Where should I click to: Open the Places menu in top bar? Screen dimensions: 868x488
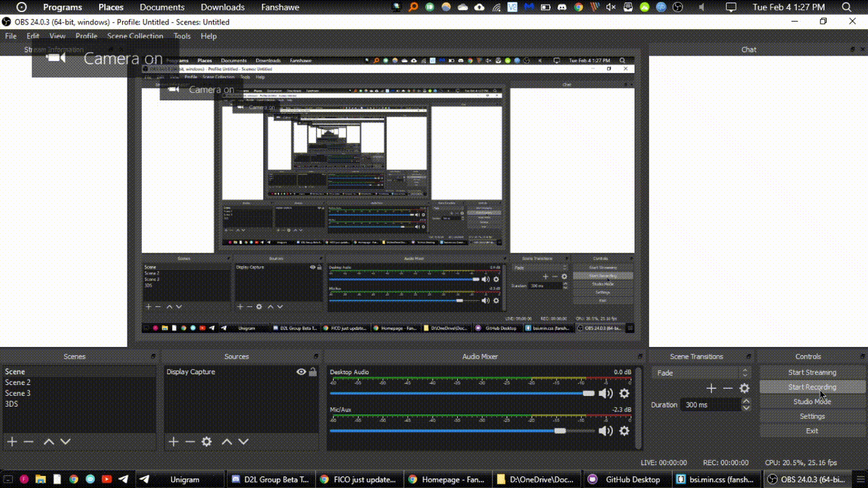[x=111, y=7]
